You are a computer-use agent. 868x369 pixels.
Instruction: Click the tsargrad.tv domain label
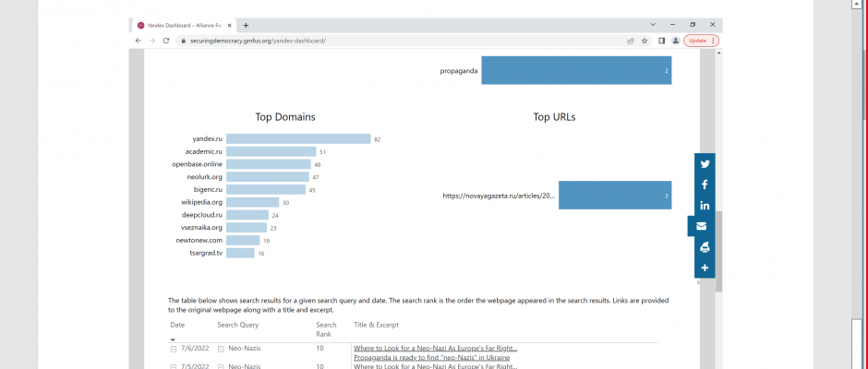point(206,253)
